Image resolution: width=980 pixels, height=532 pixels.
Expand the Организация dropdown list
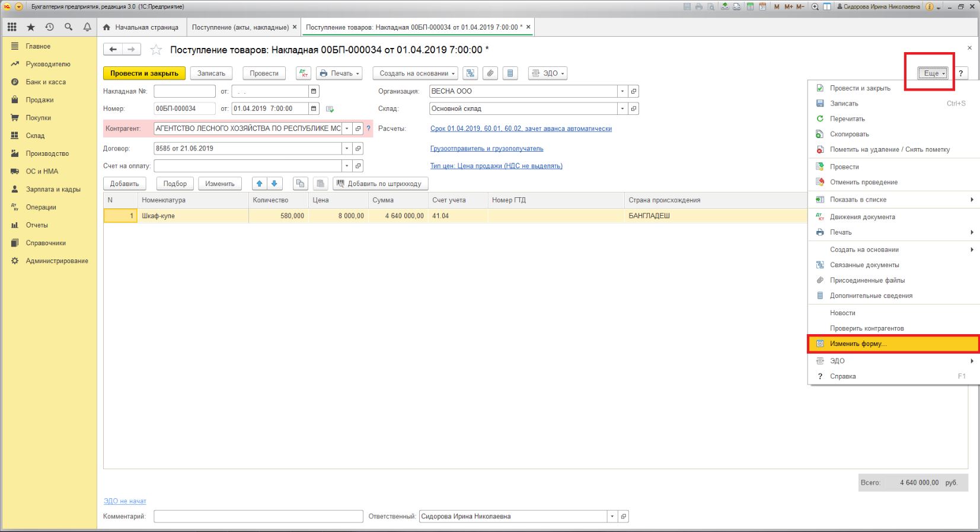(622, 91)
